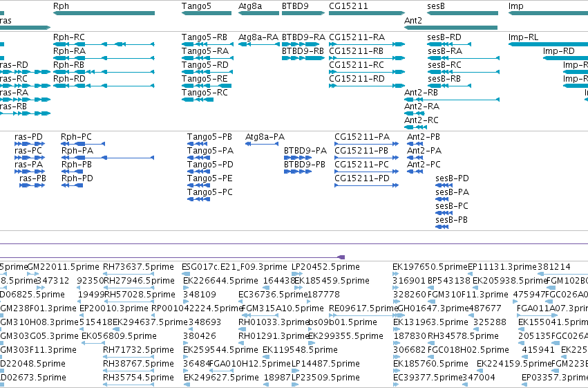The width and height of the screenshot is (588, 388).
Task: Select EST EK224159.5prime
Action: 480,371
